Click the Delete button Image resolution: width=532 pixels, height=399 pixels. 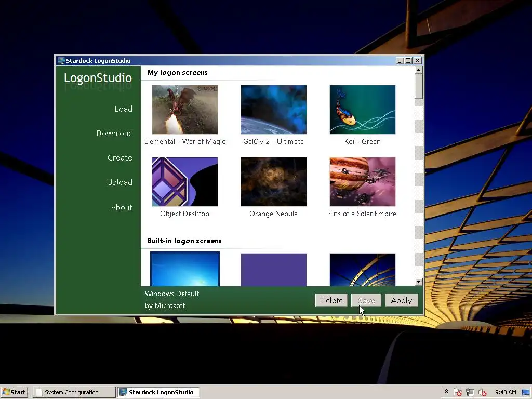tap(331, 300)
